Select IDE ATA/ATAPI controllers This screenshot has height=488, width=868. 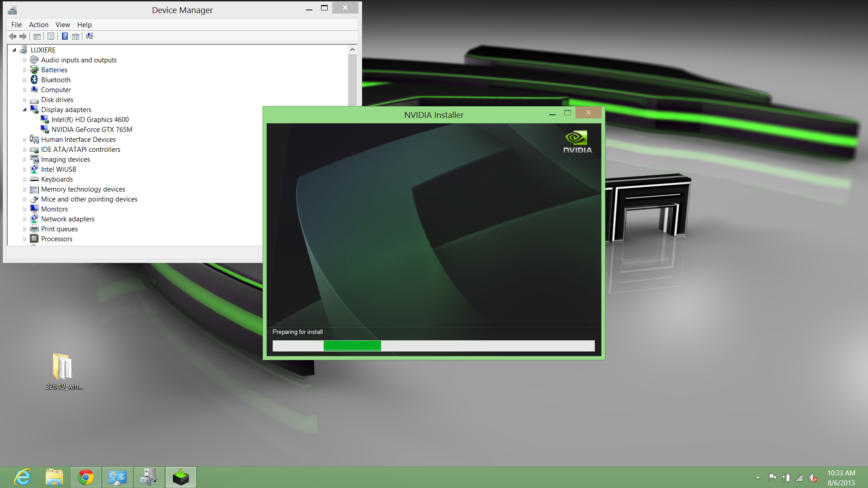(x=80, y=150)
